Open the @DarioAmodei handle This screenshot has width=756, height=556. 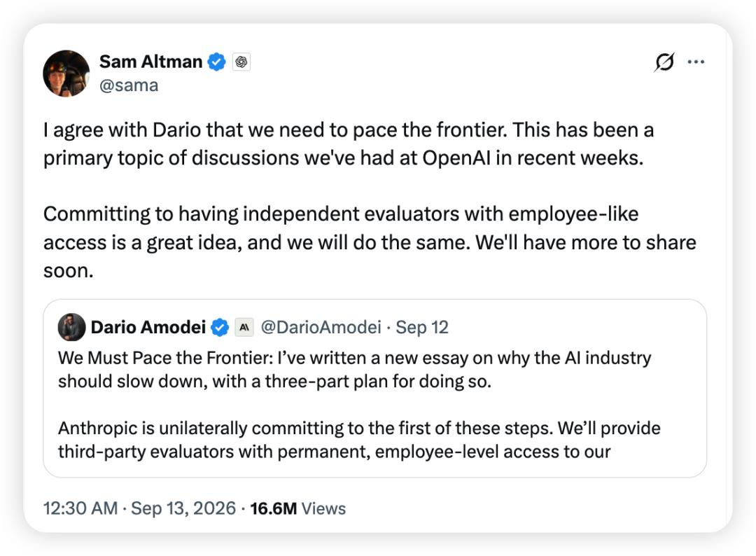[x=321, y=327]
